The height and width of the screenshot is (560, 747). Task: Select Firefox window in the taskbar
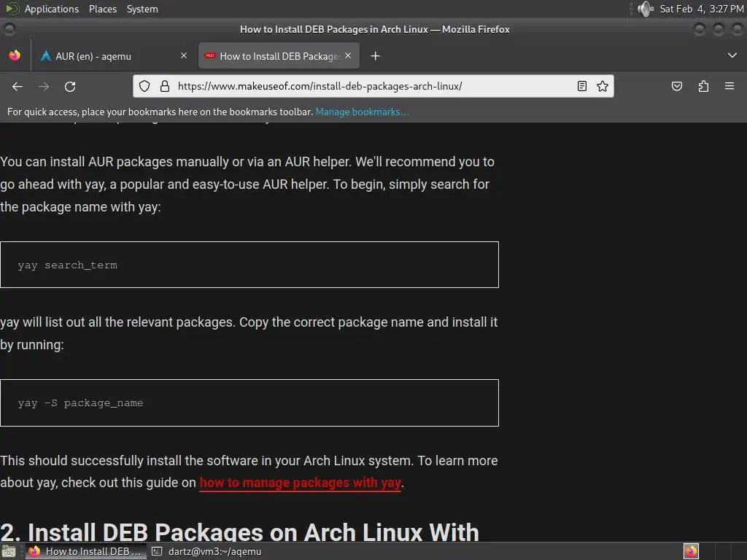coord(86,551)
